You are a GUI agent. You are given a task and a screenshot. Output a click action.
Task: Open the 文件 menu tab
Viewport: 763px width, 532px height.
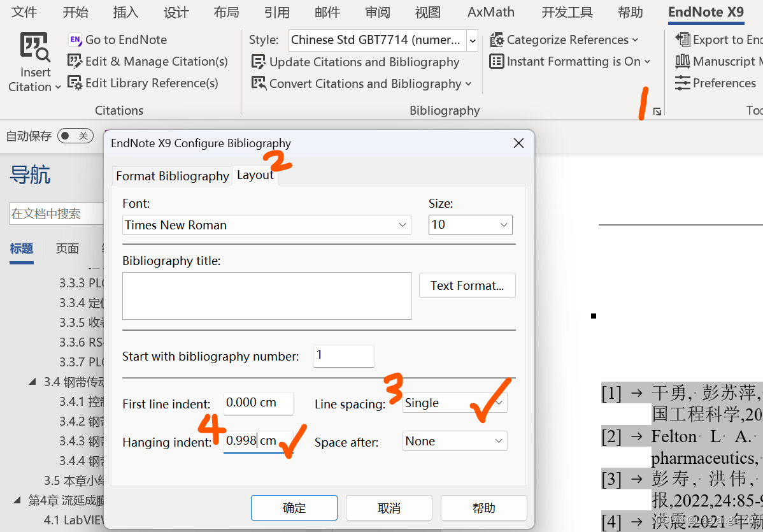24,11
